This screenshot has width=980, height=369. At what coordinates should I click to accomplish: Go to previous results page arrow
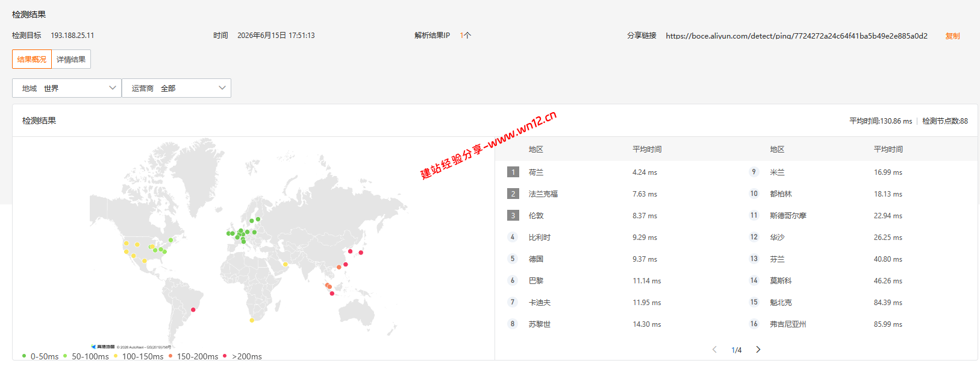[714, 350]
